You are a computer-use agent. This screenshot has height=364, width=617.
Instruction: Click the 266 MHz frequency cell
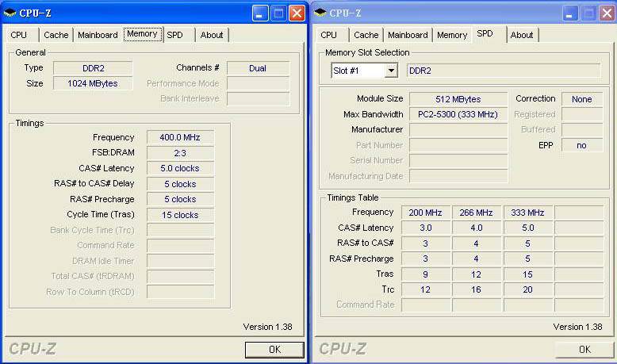(477, 213)
